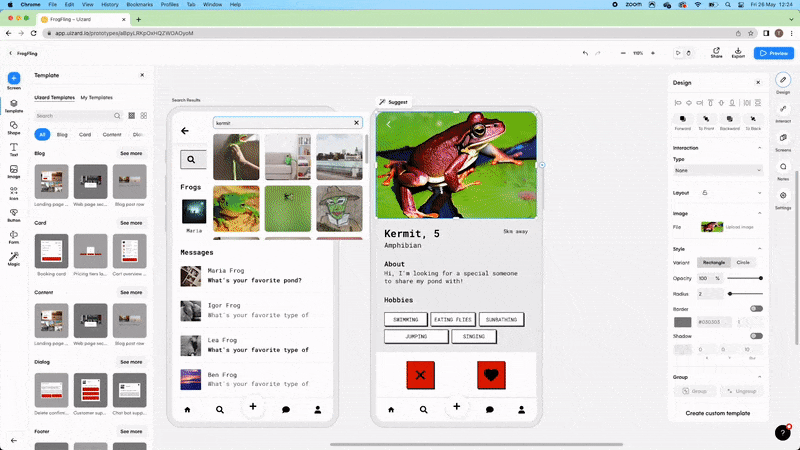Collapse the Group section

pos(758,377)
